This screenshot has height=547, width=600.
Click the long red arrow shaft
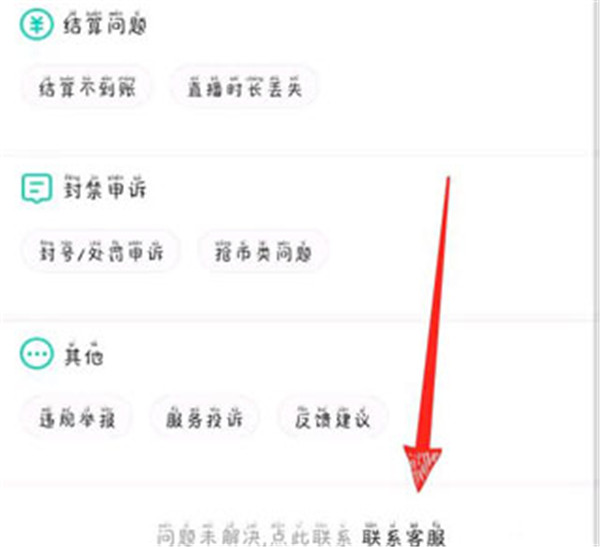(436, 312)
